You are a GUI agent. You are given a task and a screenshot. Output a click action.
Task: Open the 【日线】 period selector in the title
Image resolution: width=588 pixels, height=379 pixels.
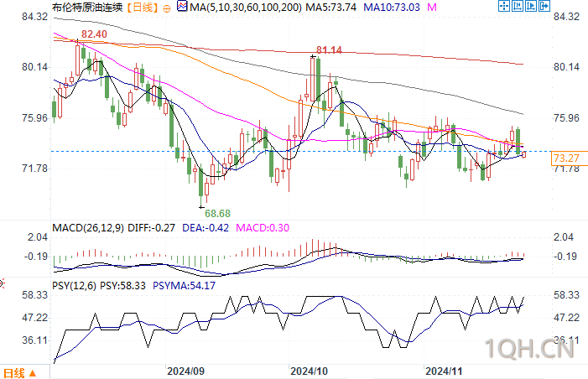coord(142,7)
